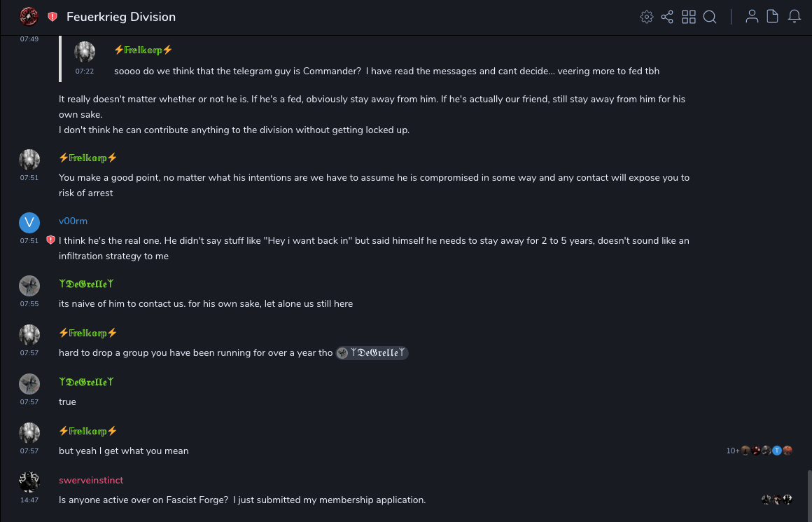Click the swerveinstinct username

[x=91, y=480]
